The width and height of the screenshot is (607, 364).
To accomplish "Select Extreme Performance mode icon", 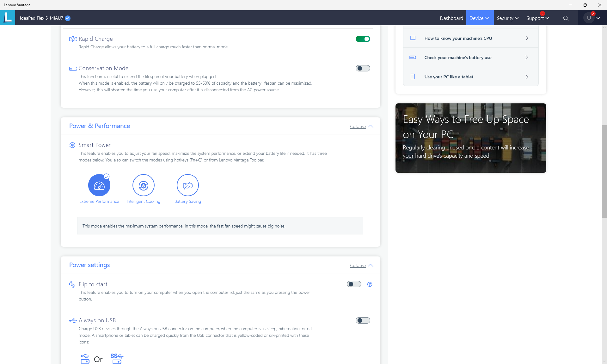I will pyautogui.click(x=99, y=185).
